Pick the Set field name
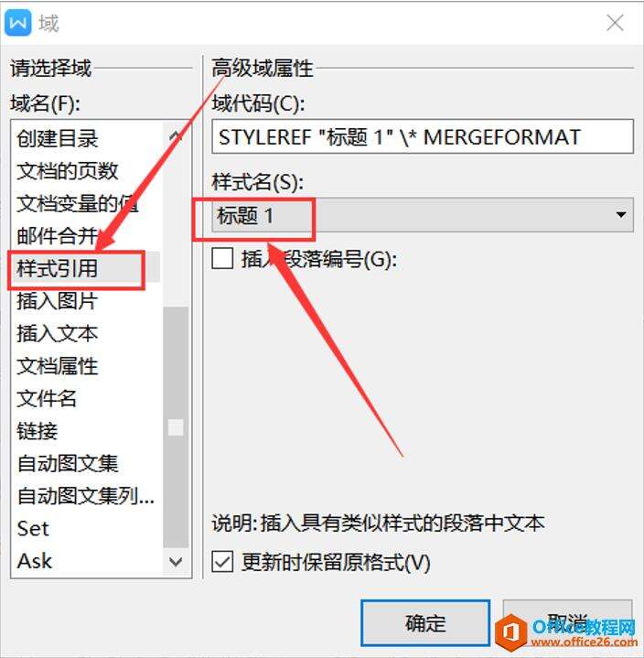 (86, 528)
